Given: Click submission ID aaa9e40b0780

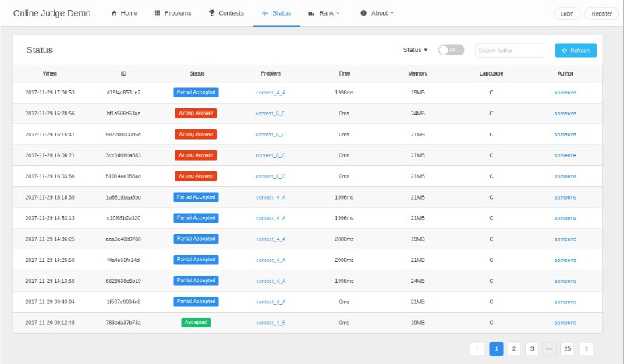Looking at the screenshot, I should (x=123, y=239).
